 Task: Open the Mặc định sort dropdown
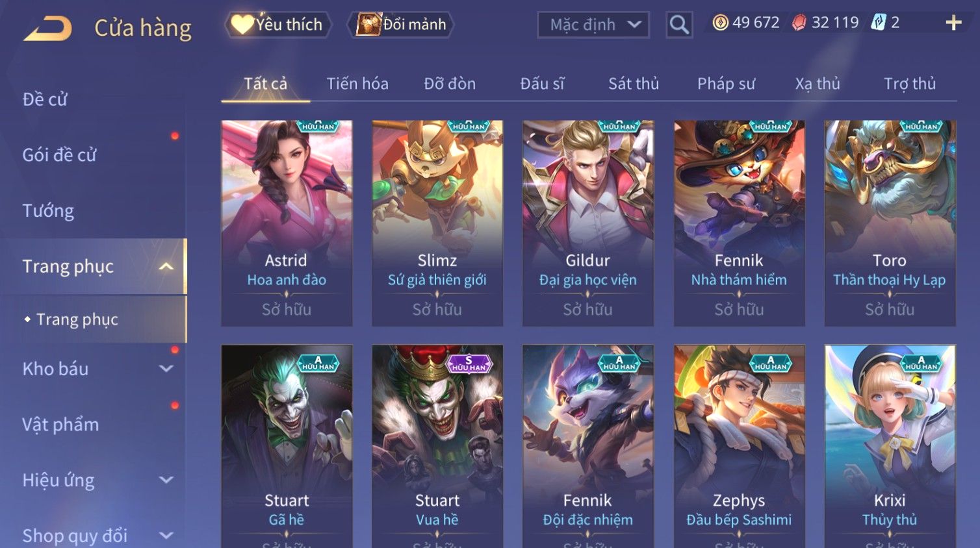[593, 25]
